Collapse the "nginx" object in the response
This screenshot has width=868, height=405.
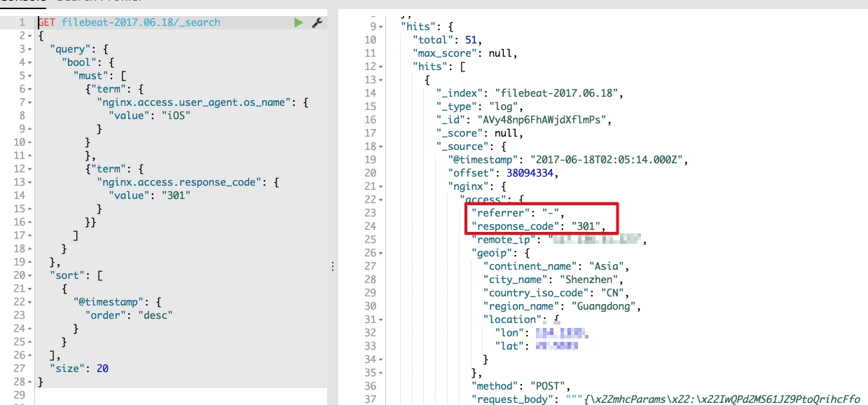pyautogui.click(x=380, y=186)
